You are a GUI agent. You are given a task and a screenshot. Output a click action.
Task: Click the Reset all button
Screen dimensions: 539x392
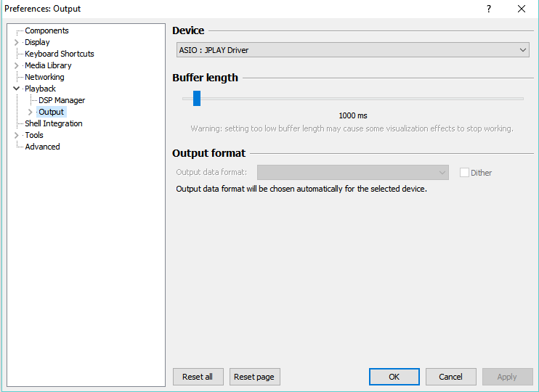tap(198, 377)
